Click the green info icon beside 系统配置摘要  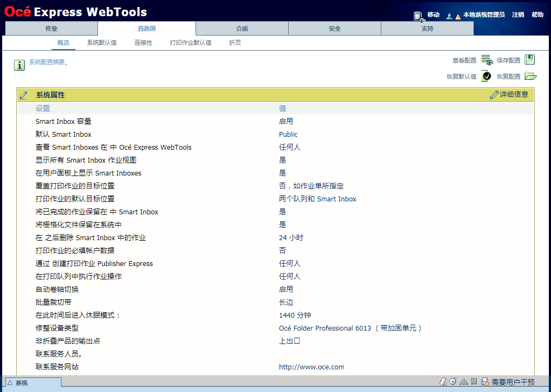19,65
